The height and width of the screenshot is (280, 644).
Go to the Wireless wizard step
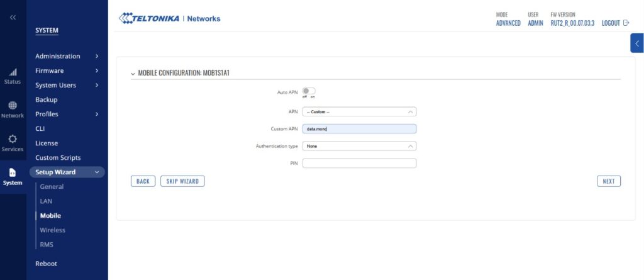[52, 230]
